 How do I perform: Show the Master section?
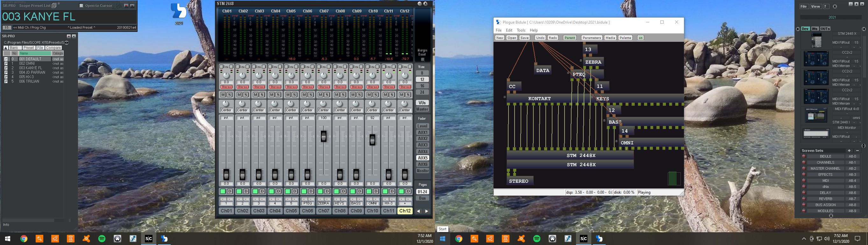click(422, 109)
